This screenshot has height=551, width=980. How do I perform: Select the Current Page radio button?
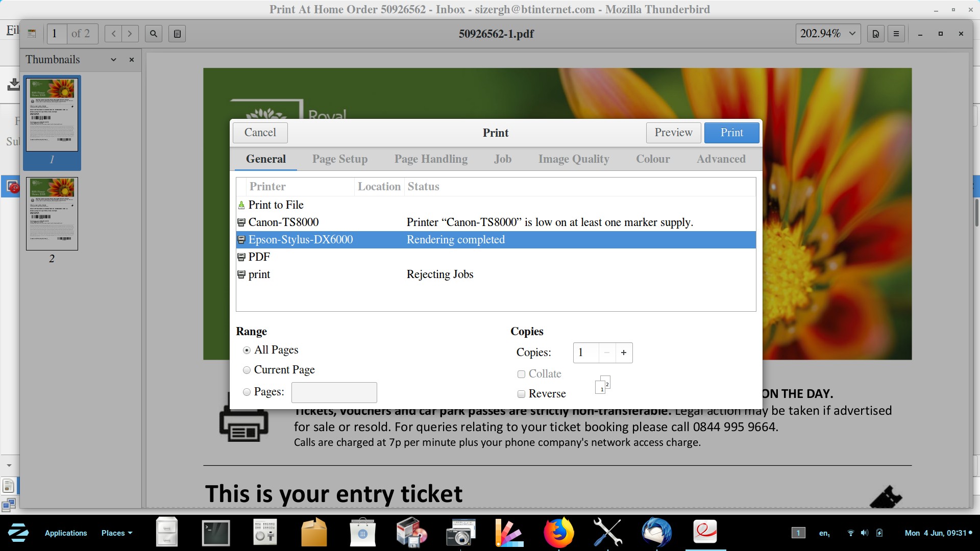[247, 370]
